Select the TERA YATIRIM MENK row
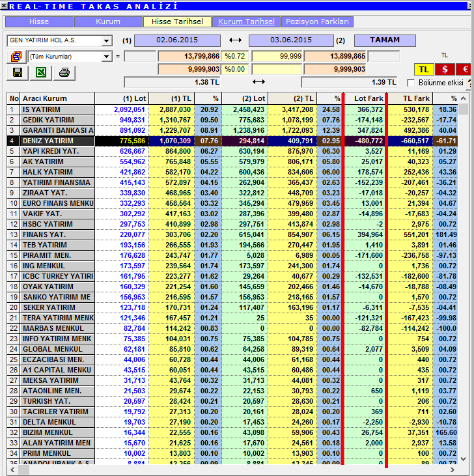 tap(232, 318)
